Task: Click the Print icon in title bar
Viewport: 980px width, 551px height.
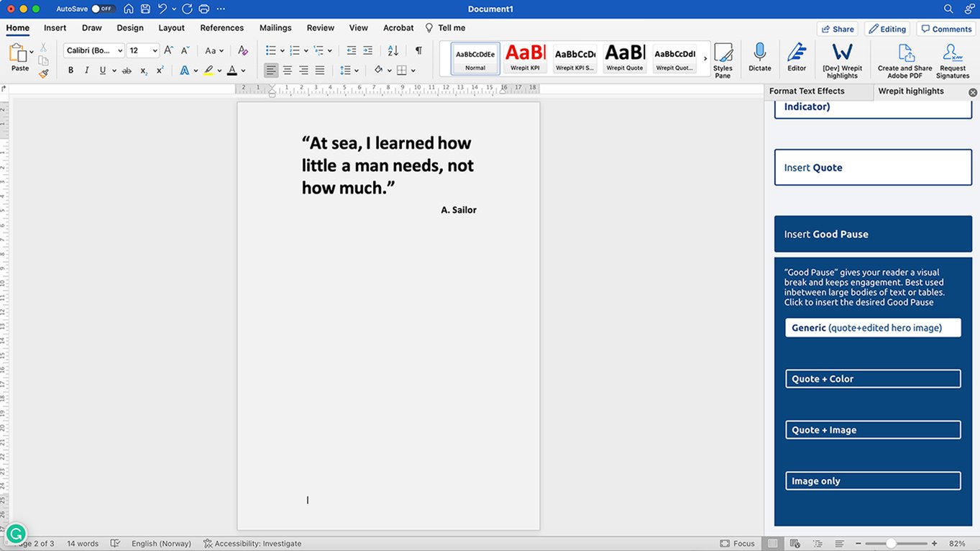Action: (x=203, y=9)
